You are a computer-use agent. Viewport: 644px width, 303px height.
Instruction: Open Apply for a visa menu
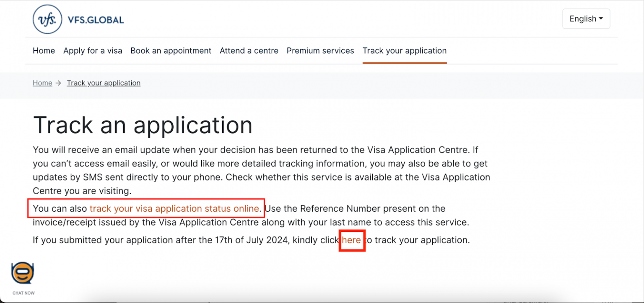(x=93, y=51)
